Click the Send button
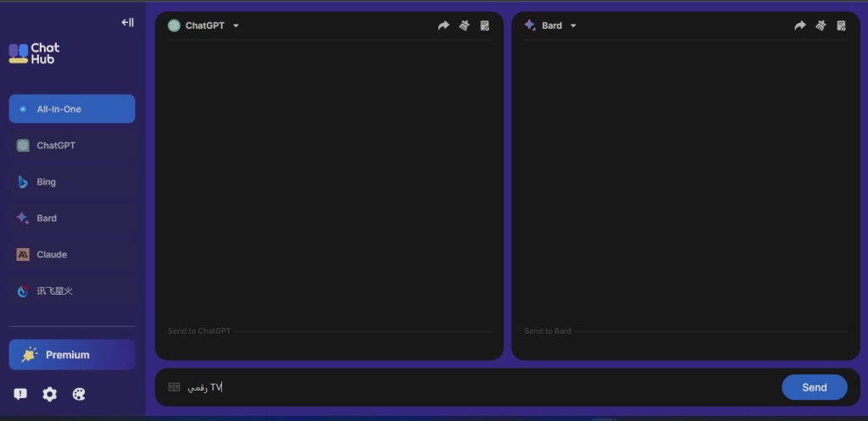Viewport: 868px width, 421px height. tap(815, 387)
